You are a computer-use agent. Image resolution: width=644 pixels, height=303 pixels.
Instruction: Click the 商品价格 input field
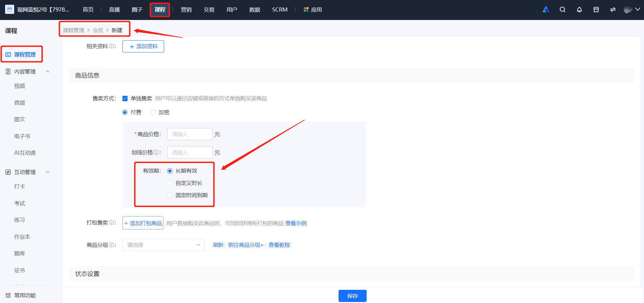tap(190, 134)
